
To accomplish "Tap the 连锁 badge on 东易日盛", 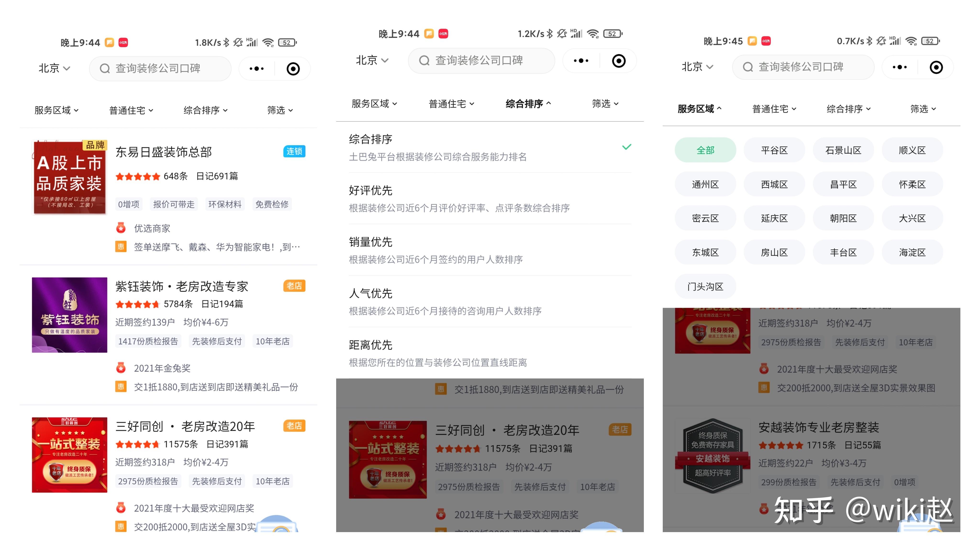I will pyautogui.click(x=294, y=151).
